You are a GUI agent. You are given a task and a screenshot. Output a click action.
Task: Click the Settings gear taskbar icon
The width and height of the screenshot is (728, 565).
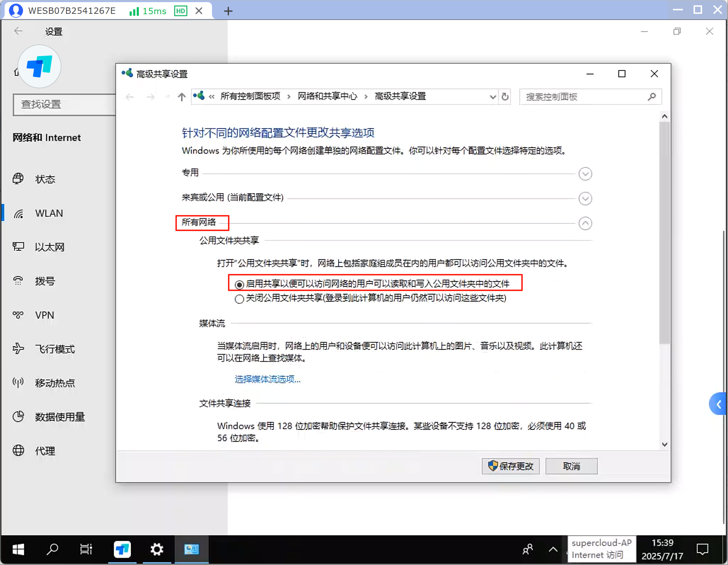click(157, 549)
